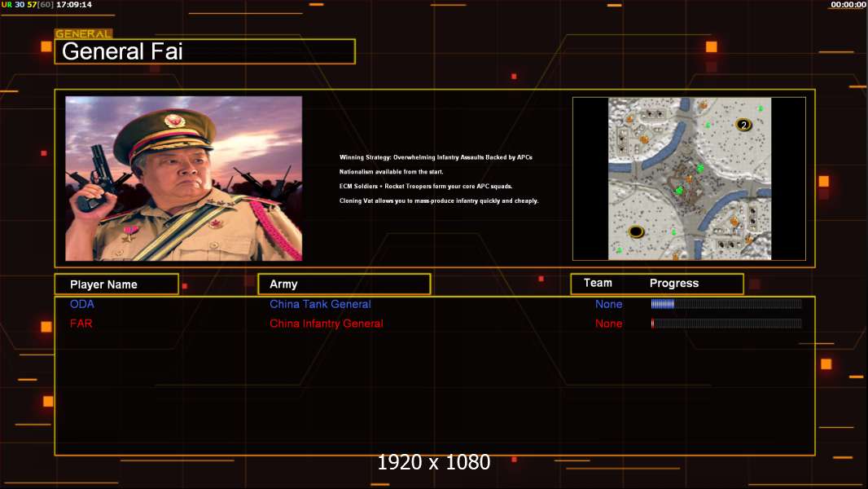Click the 17:09:14 clock readout

(x=74, y=4)
